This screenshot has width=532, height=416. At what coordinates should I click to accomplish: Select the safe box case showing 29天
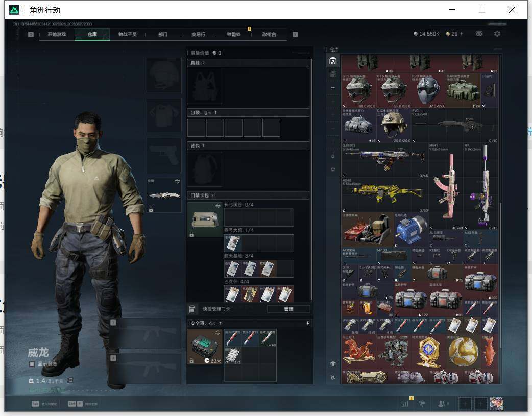(205, 347)
